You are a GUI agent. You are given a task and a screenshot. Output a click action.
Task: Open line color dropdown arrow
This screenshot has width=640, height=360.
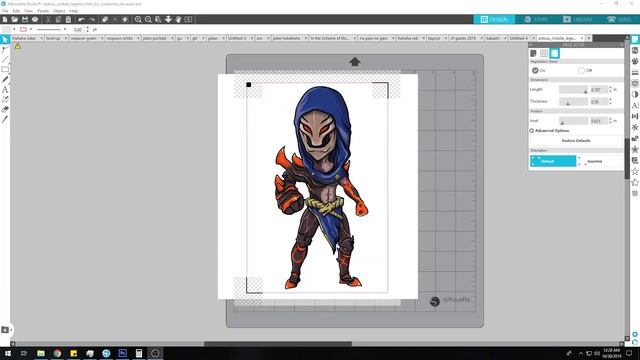(x=31, y=29)
